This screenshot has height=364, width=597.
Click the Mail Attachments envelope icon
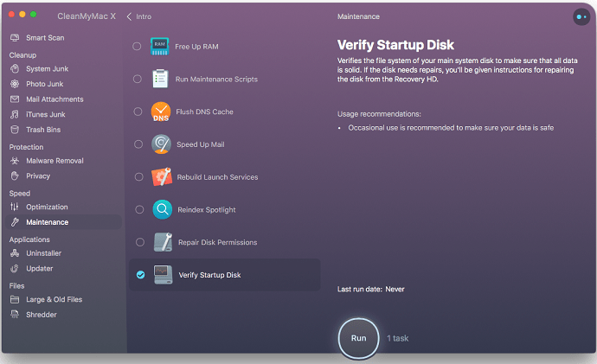tap(15, 99)
